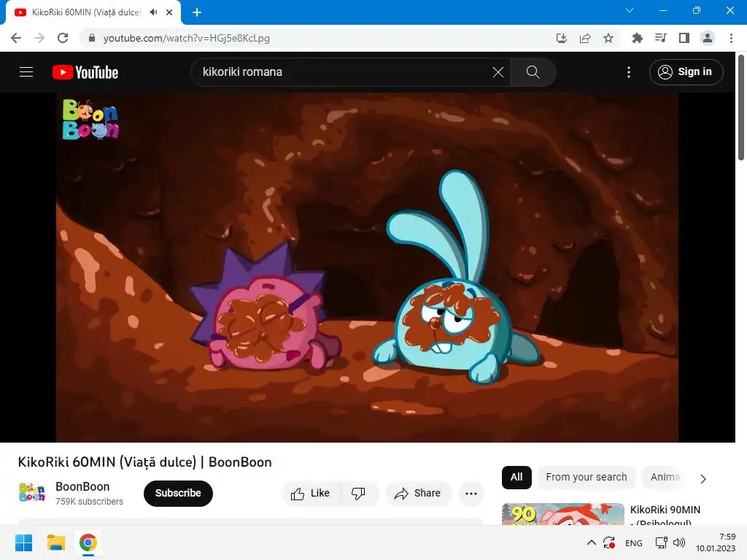Open the Extensions puzzle icon

(637, 38)
